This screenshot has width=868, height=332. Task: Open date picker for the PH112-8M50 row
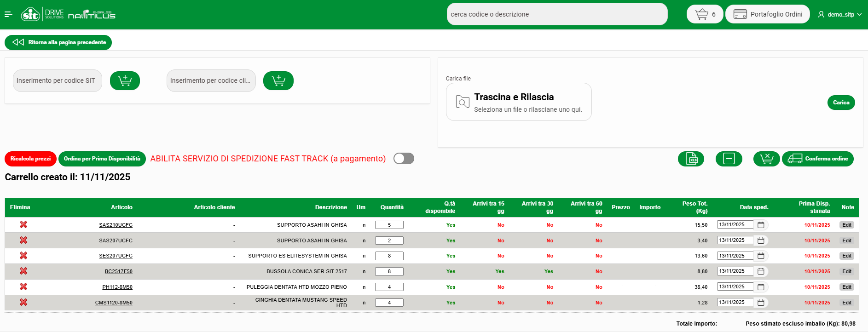[x=761, y=287]
